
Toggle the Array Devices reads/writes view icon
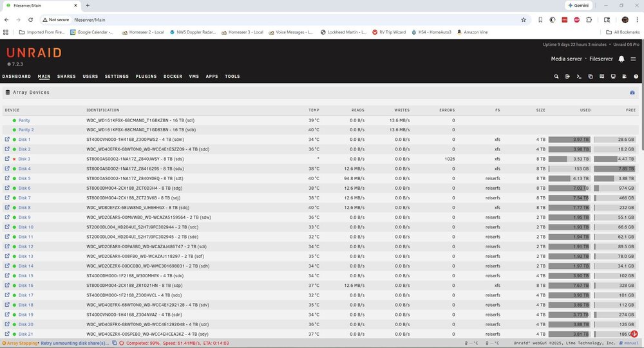[632, 93]
